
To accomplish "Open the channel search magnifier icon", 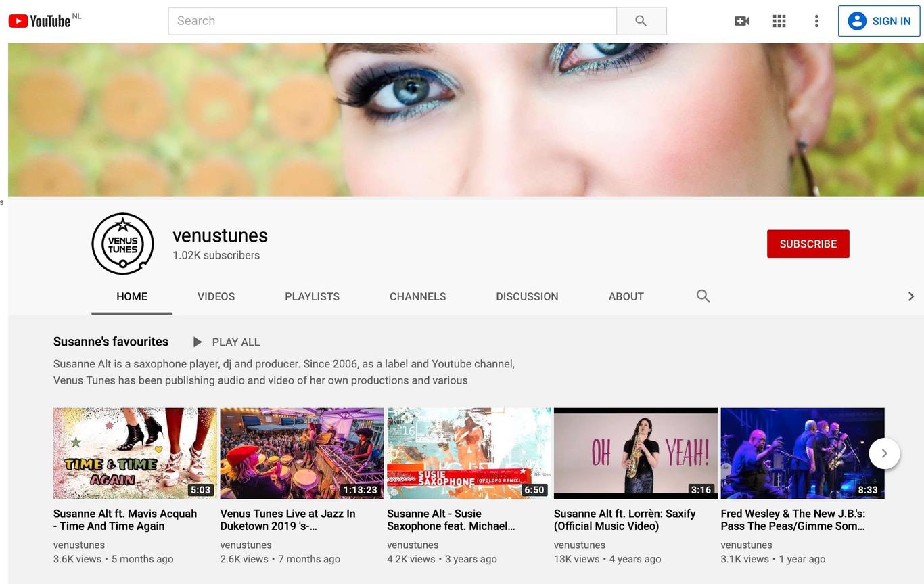I will click(x=703, y=296).
